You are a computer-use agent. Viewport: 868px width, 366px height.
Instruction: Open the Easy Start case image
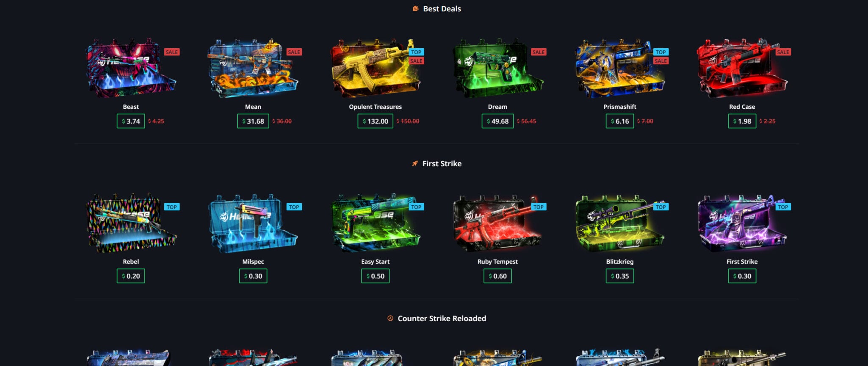point(375,223)
